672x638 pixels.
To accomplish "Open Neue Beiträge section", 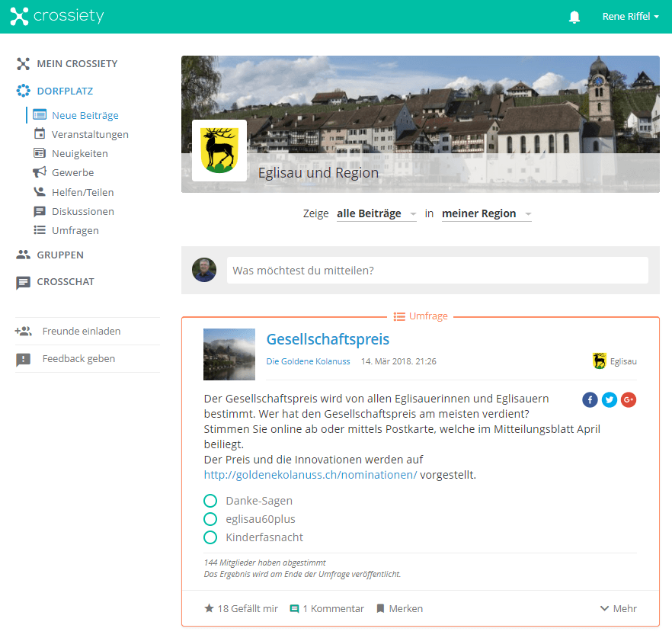I will tap(85, 115).
